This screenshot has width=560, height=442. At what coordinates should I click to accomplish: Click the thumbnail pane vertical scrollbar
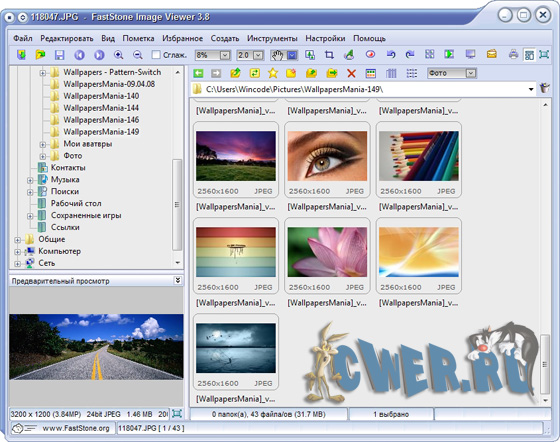pos(545,252)
